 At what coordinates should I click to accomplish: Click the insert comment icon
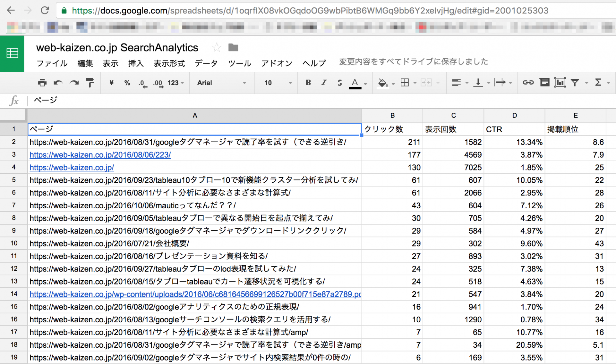click(x=544, y=83)
